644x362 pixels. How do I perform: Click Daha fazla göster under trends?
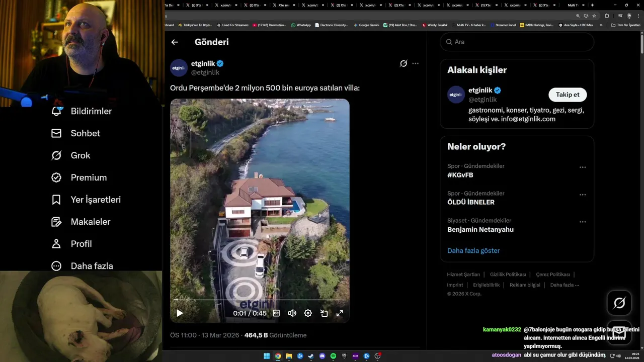tap(473, 250)
